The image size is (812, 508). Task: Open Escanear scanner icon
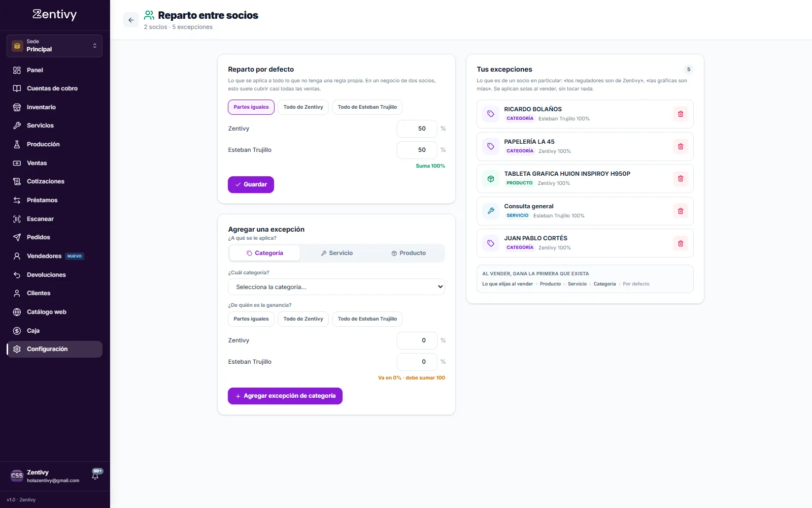click(x=17, y=219)
